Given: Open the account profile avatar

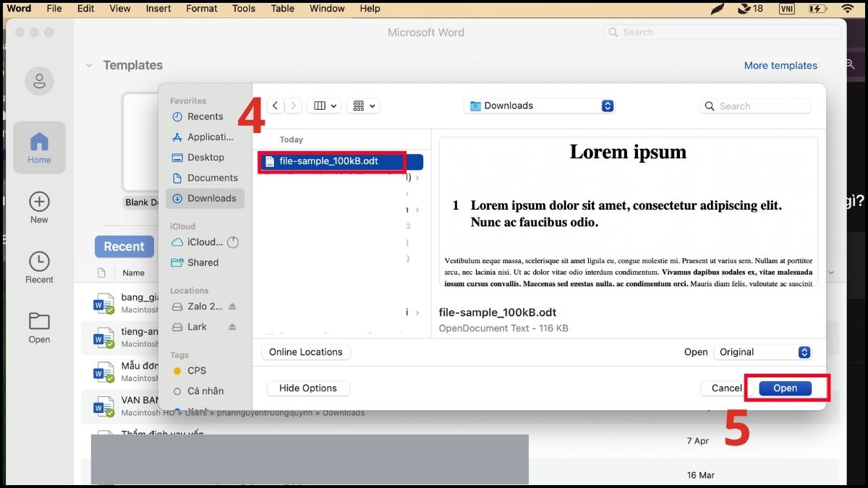Looking at the screenshot, I should pyautogui.click(x=39, y=80).
